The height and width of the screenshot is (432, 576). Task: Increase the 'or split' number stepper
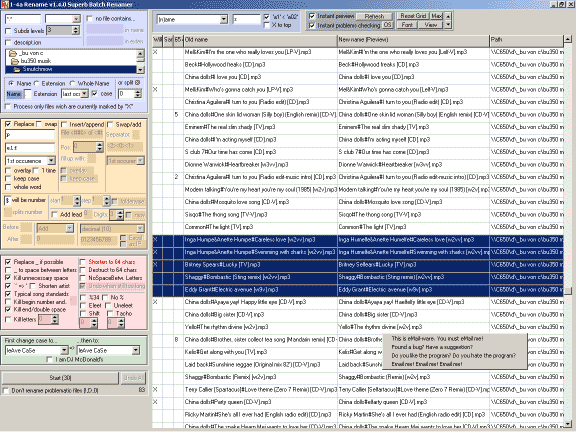click(138, 92)
